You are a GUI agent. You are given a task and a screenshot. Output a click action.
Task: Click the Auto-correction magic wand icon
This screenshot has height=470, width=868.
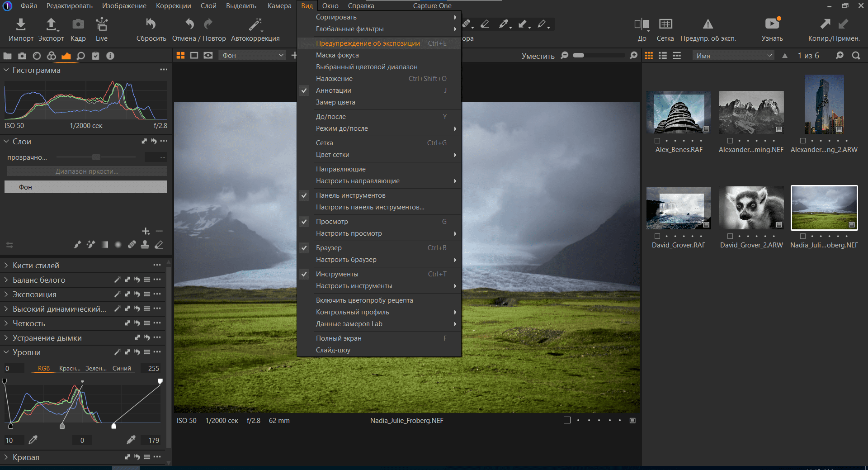coord(255,24)
